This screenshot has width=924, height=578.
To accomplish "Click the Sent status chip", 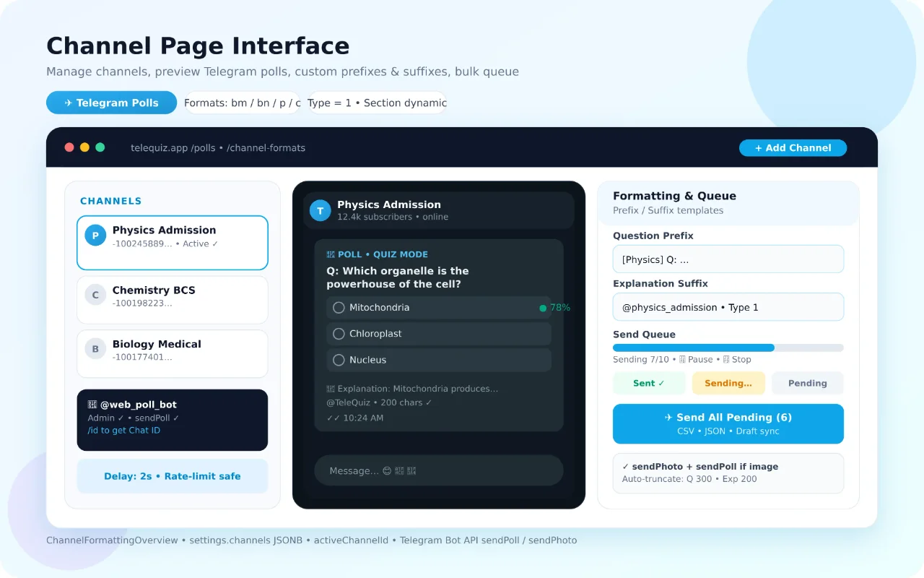I will (649, 383).
